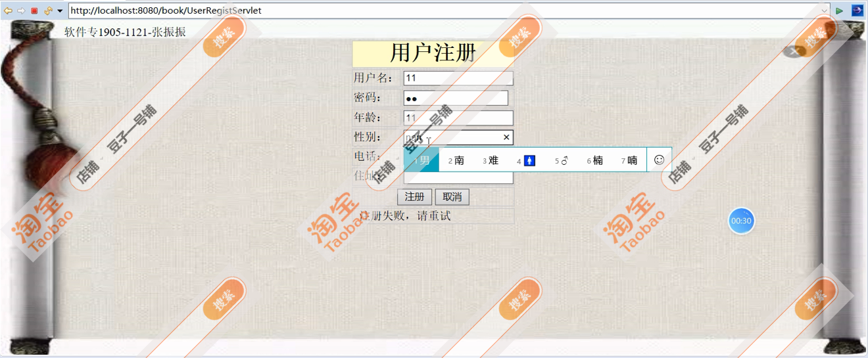Click the 住址 input field
The width and height of the screenshot is (868, 358).
(458, 177)
